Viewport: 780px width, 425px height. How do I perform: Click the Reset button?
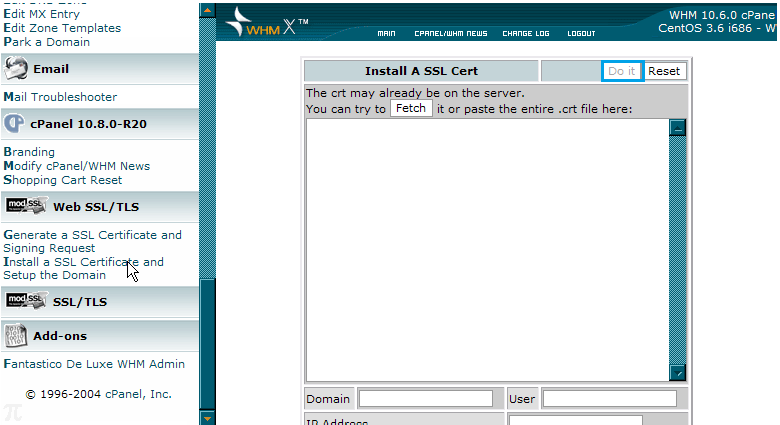(664, 71)
